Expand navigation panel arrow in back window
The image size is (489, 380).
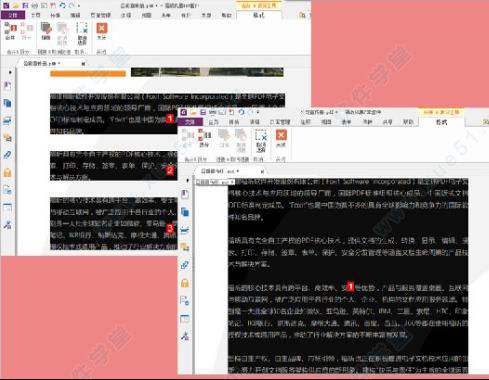10,72
